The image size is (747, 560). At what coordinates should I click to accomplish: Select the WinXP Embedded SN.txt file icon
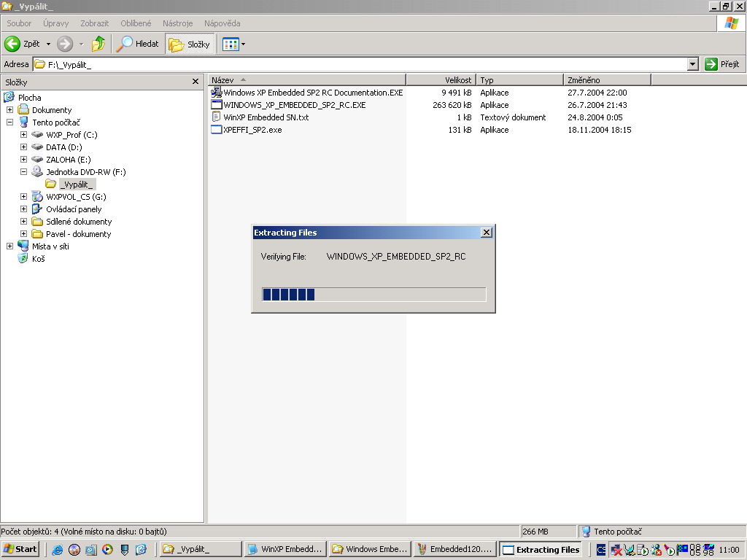216,117
